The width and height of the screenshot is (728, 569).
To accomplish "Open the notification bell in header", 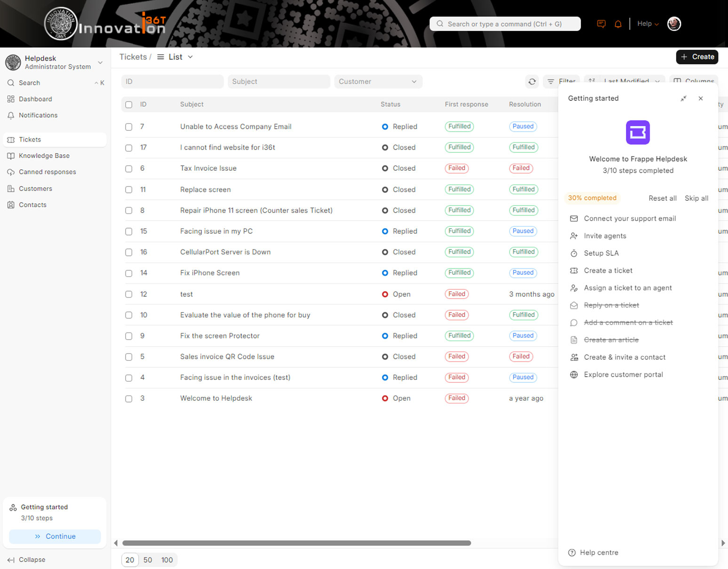I will [x=618, y=24].
